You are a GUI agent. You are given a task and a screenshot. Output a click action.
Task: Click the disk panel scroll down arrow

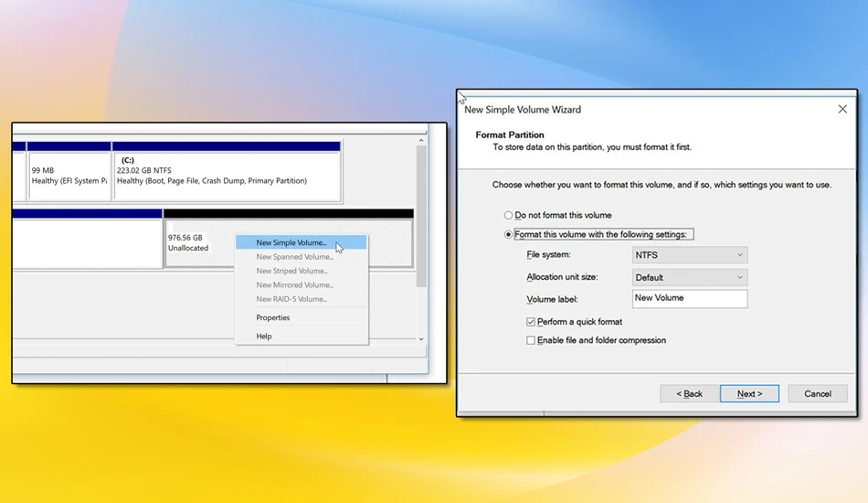tap(421, 339)
